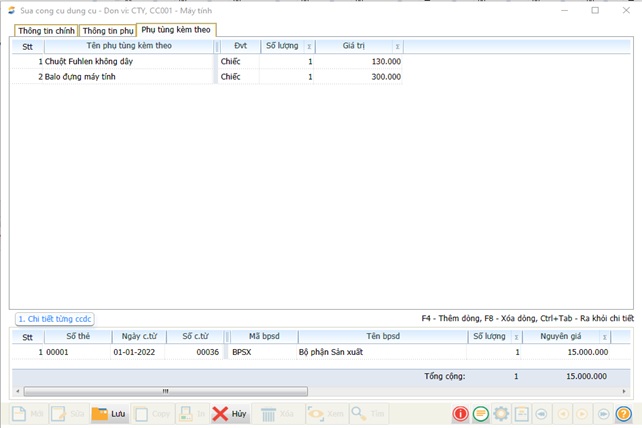Viewport: 642px width, 428px height.
Task: Open Nguyên giá column filter dropdown
Action: pos(605,337)
